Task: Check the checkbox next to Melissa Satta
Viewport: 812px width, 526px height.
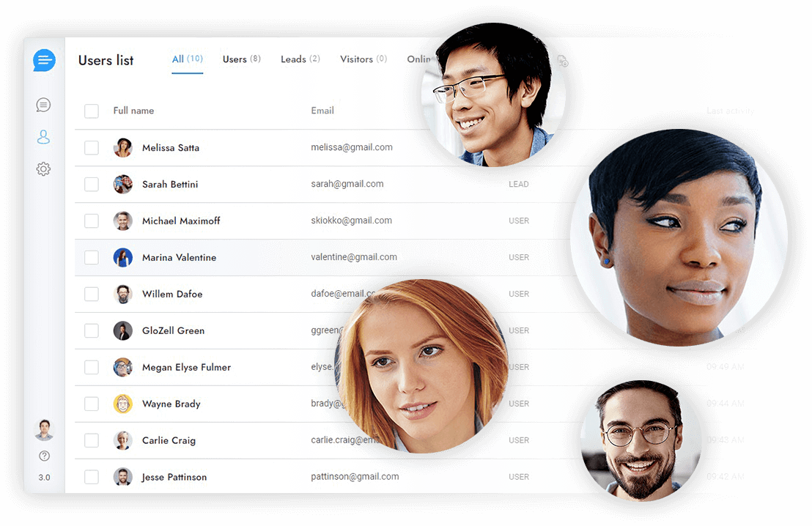Action: pos(92,147)
